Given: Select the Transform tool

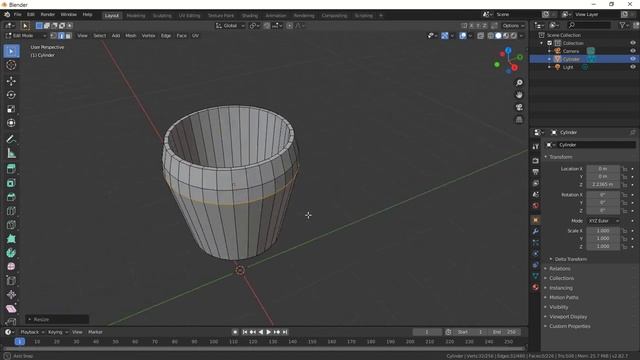Looking at the screenshot, I should coord(11,122).
